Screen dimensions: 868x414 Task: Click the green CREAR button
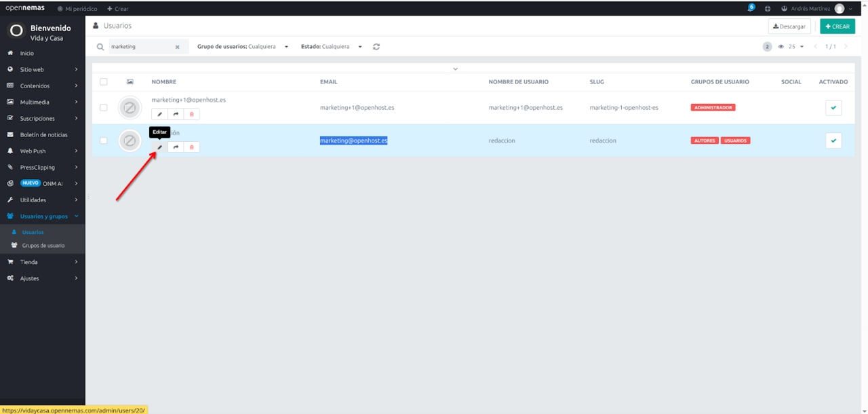click(837, 26)
